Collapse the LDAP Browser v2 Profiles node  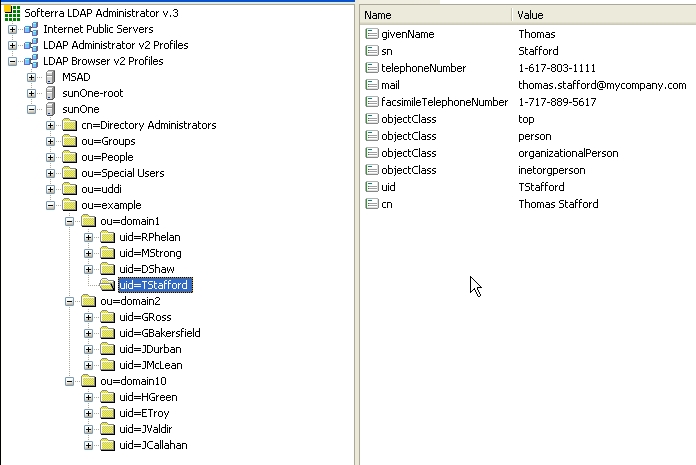coord(12,61)
